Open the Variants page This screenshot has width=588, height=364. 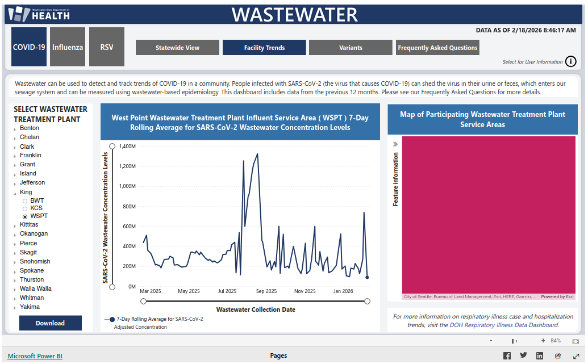(x=351, y=48)
